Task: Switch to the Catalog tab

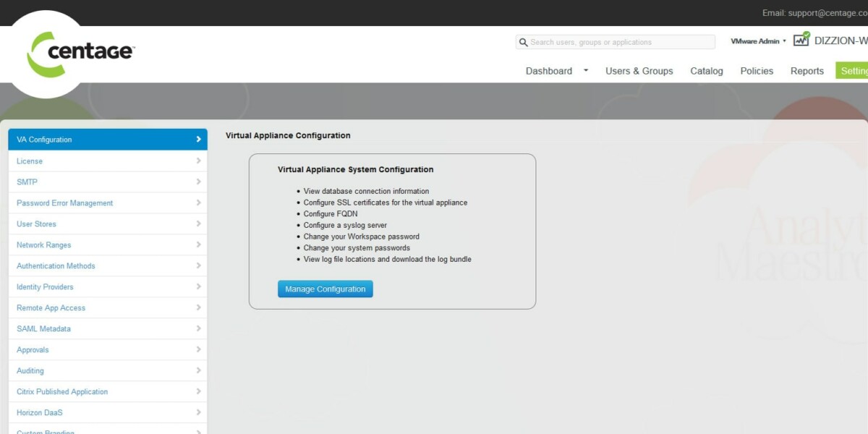Action: point(707,71)
